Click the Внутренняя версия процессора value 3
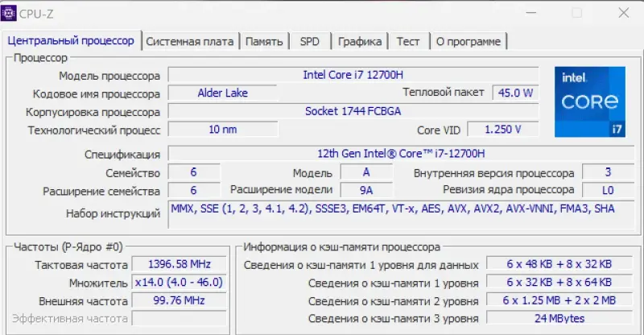 coord(609,172)
